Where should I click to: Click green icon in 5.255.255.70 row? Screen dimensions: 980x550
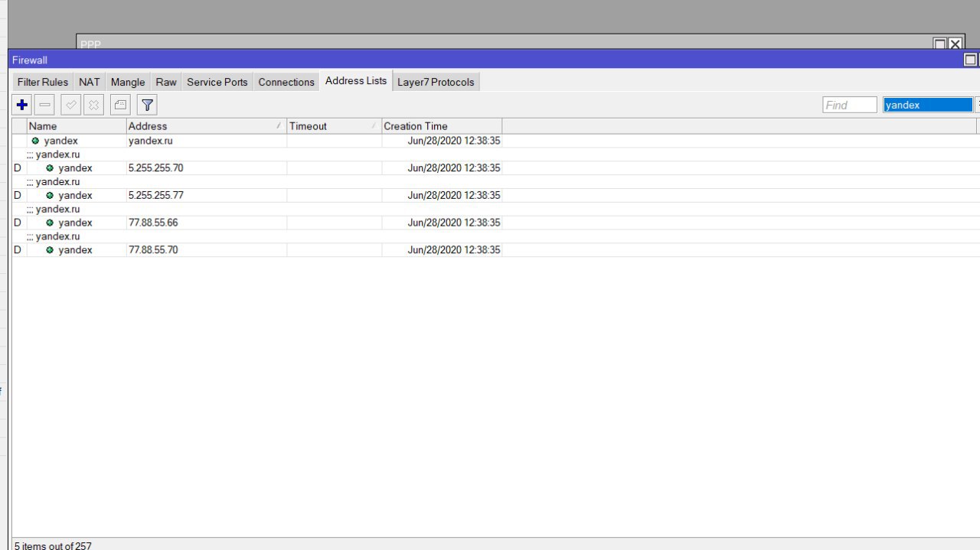[x=50, y=168]
